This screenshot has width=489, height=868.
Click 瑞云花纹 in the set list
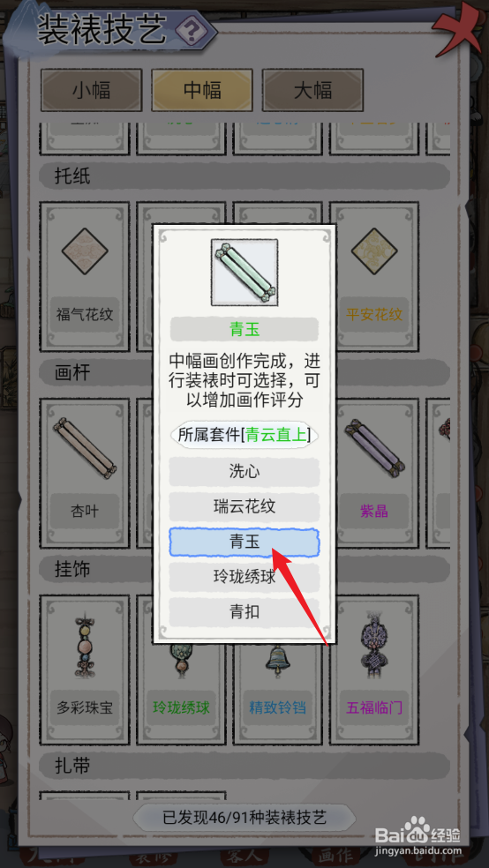(x=244, y=506)
